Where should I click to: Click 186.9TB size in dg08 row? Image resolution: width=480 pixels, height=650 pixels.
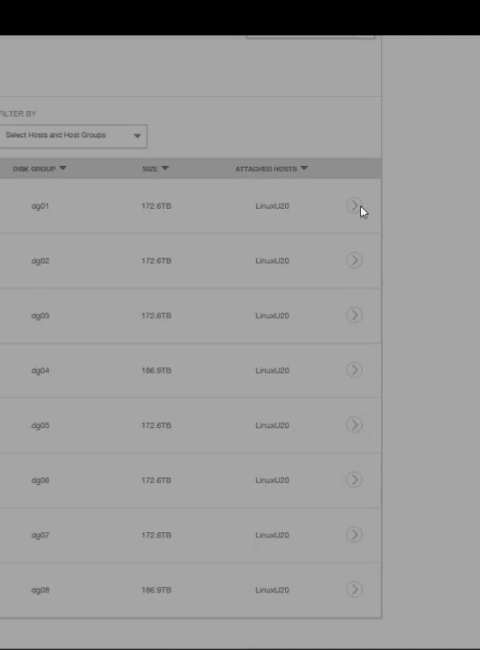156,590
